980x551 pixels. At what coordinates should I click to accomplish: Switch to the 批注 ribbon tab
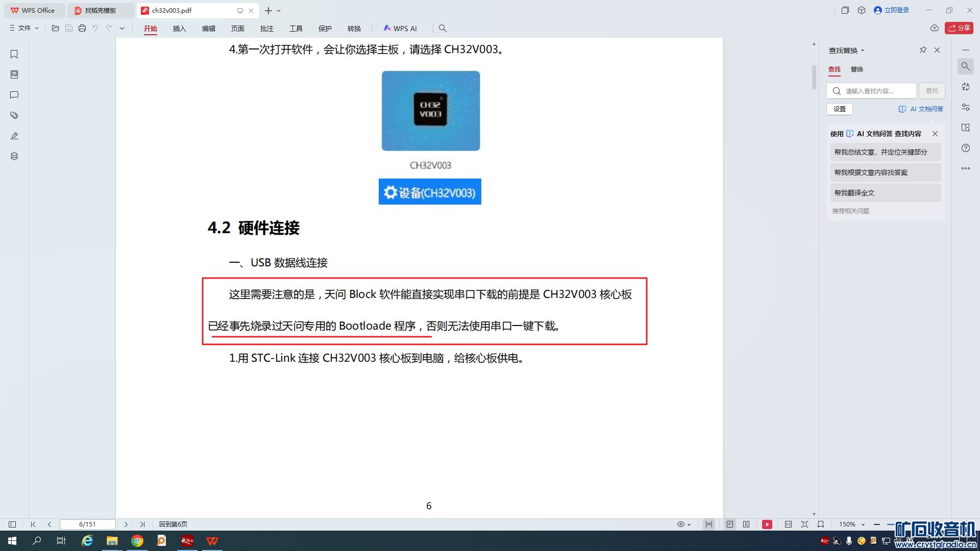[266, 29]
